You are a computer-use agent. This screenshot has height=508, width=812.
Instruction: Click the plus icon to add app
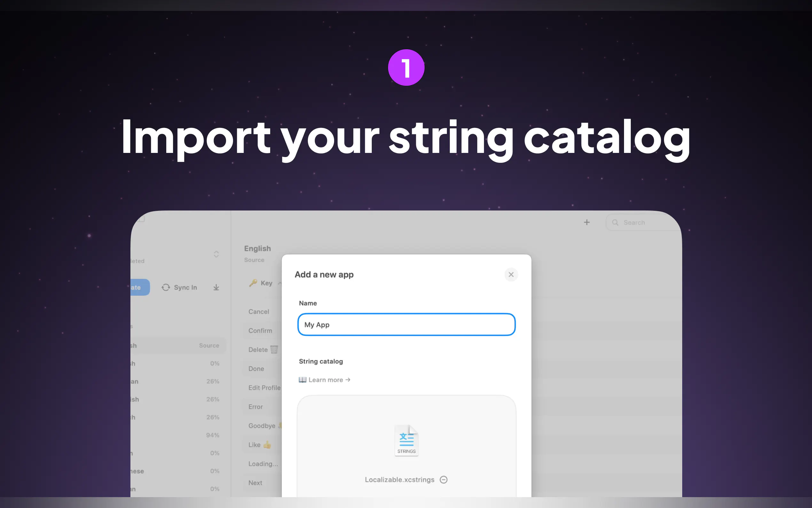pos(586,222)
